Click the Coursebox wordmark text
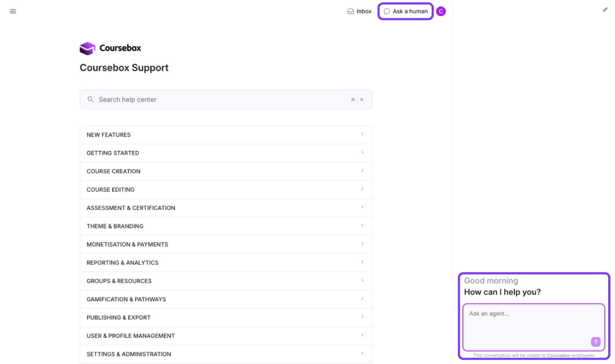Viewport: 615px width, 364px height. click(120, 48)
